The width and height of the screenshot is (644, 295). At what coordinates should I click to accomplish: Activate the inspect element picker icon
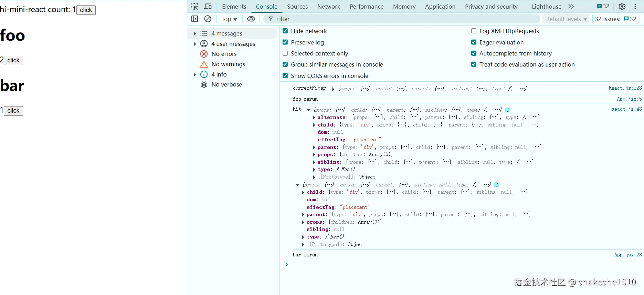point(195,7)
